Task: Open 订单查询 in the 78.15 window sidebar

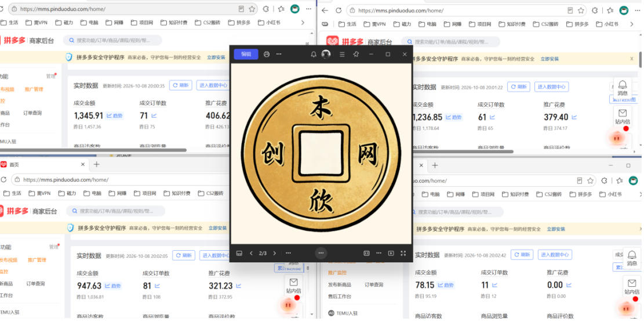Action: pos(374,284)
